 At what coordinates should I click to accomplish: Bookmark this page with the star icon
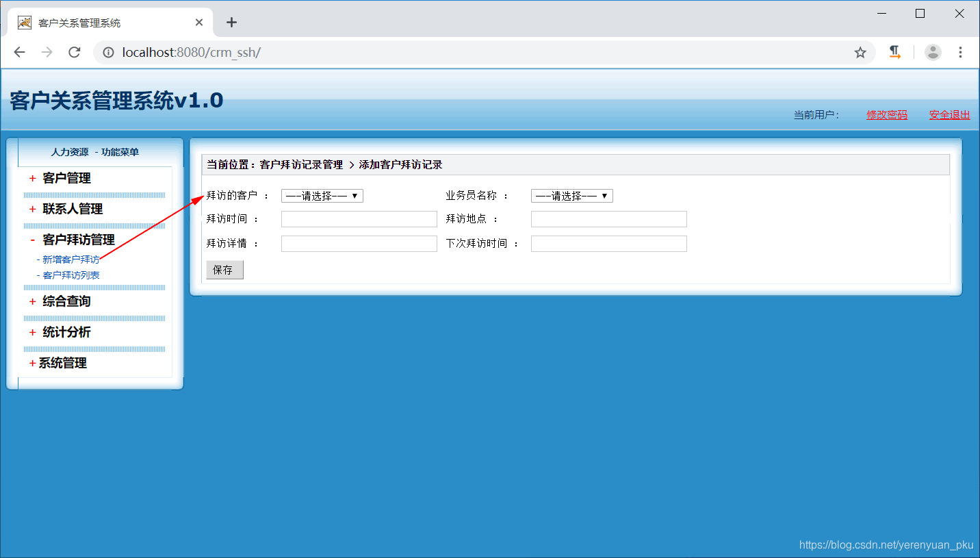click(x=860, y=53)
